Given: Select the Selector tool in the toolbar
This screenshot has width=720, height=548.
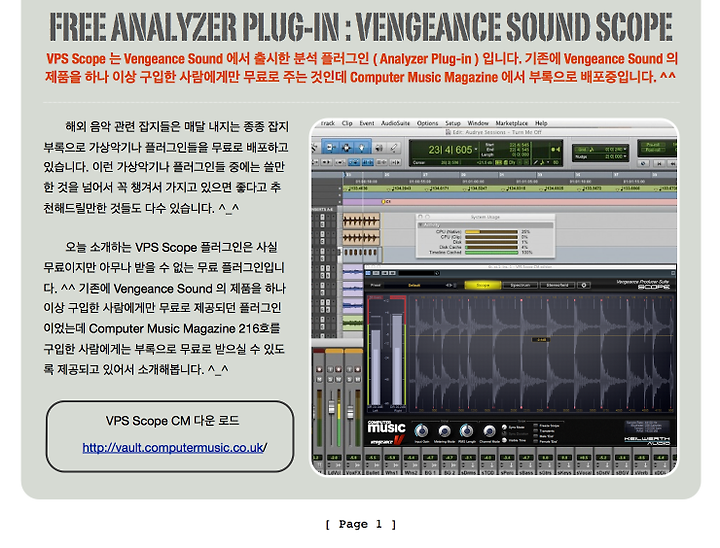Looking at the screenshot, I should click(346, 147).
